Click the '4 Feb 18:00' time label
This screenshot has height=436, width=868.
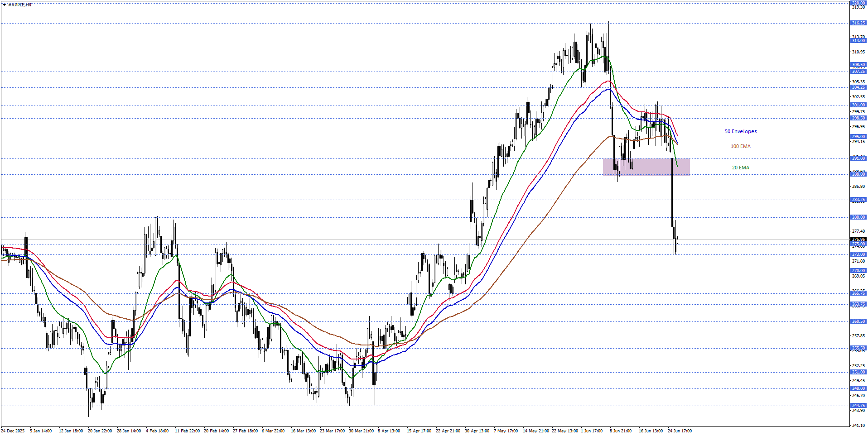tap(157, 431)
